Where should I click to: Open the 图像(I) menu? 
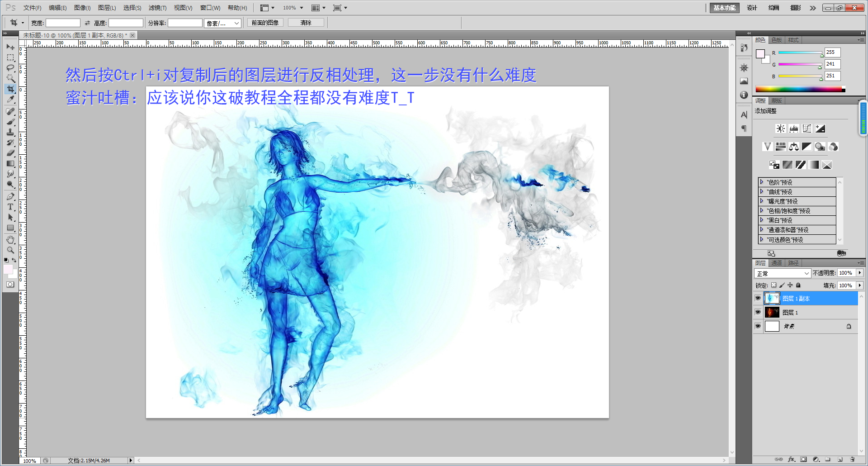(82, 8)
